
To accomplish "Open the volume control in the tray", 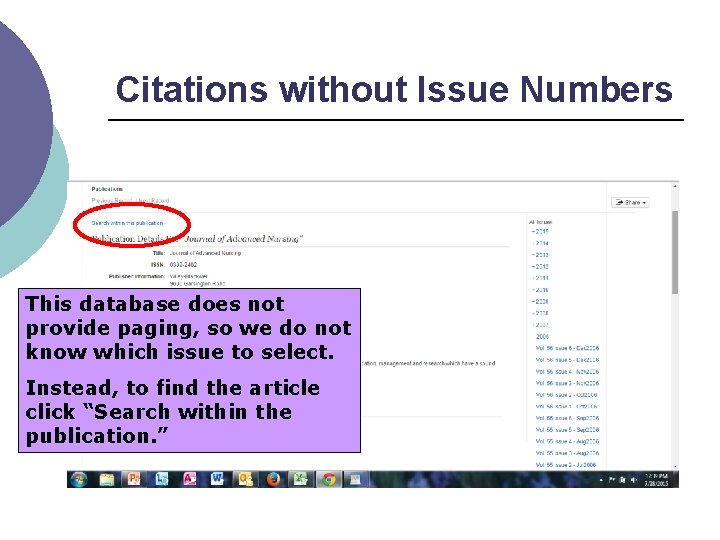I will (634, 480).
